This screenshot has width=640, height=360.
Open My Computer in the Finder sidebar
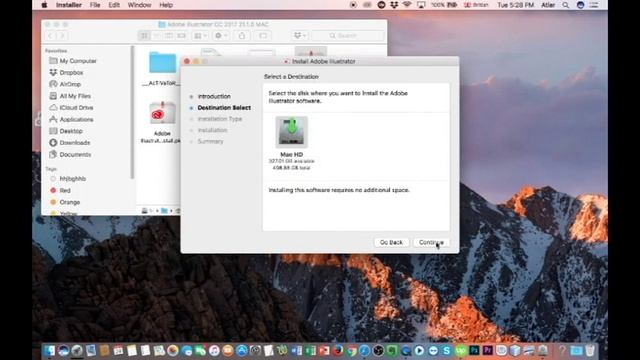tap(78, 61)
